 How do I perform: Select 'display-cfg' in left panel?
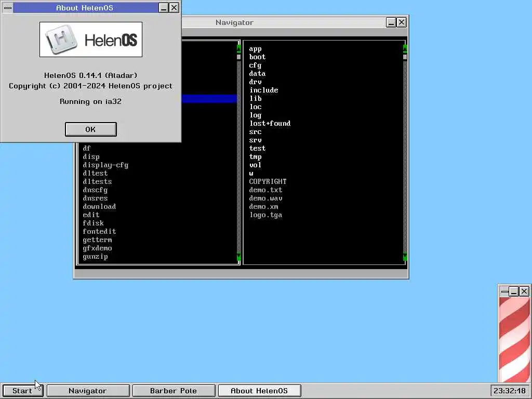point(105,165)
